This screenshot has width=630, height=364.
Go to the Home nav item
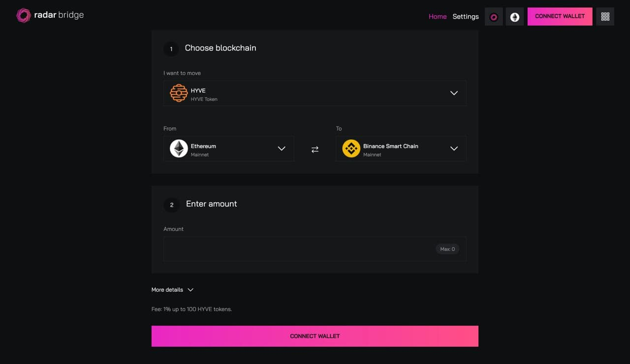pyautogui.click(x=438, y=16)
